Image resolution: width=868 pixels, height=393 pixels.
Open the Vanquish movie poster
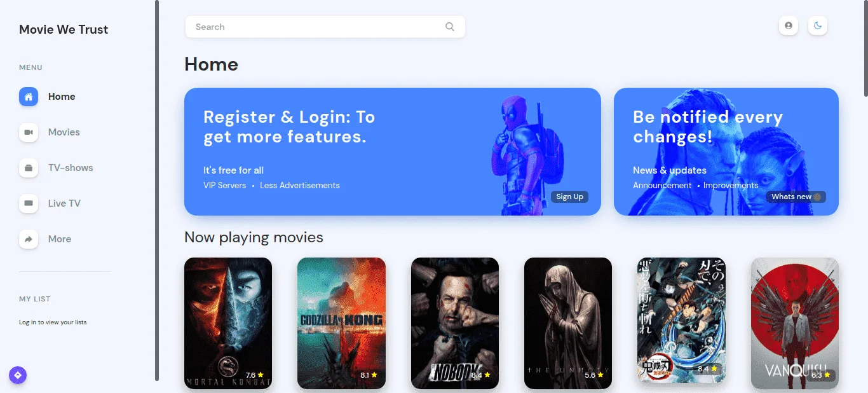pos(795,323)
